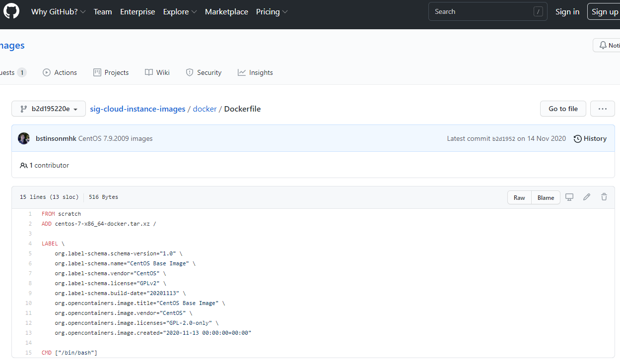
Task: Open the b2d195220e branch selector
Action: coord(49,109)
